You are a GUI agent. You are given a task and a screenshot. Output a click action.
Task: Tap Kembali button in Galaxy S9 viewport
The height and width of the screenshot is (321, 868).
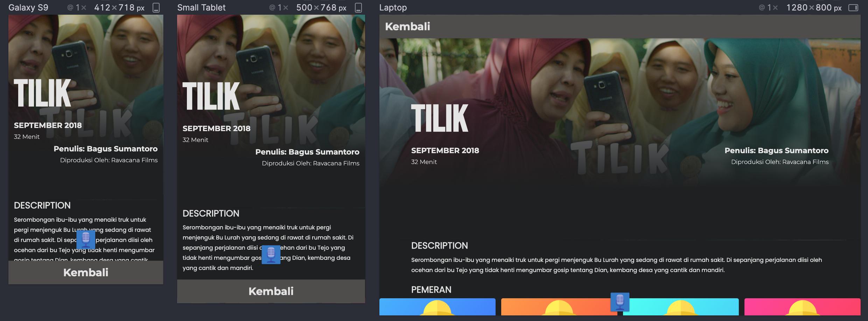[x=86, y=272]
